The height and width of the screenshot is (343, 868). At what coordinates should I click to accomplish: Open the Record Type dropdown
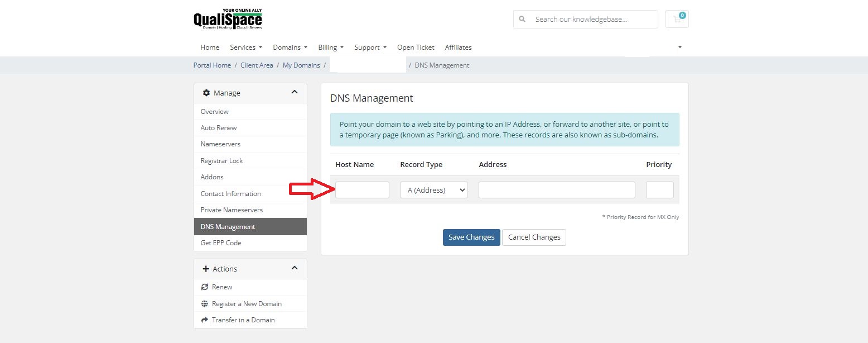click(x=433, y=189)
